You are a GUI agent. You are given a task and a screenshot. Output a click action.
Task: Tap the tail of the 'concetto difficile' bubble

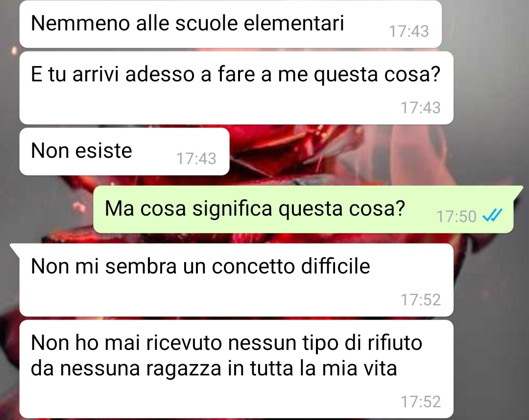click(x=15, y=249)
